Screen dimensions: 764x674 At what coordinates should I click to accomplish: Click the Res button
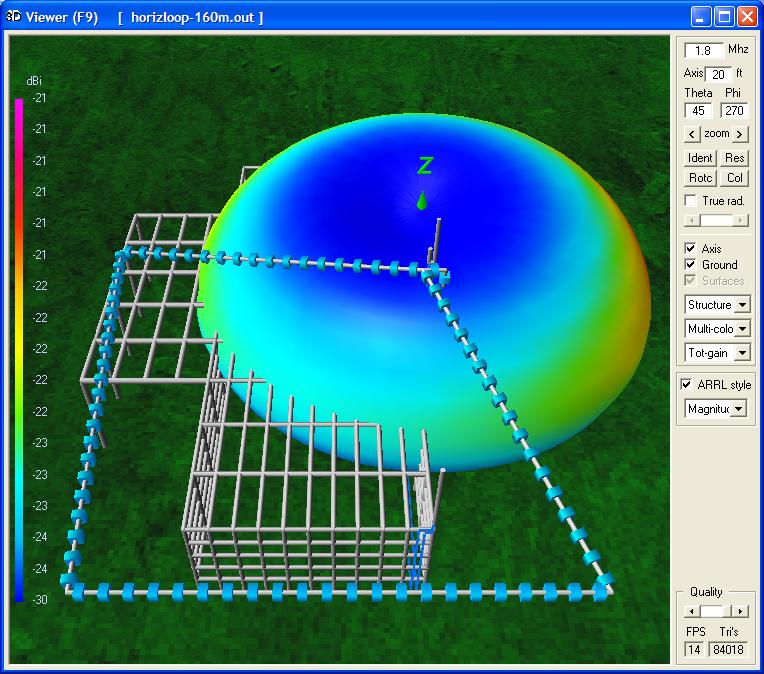[734, 158]
